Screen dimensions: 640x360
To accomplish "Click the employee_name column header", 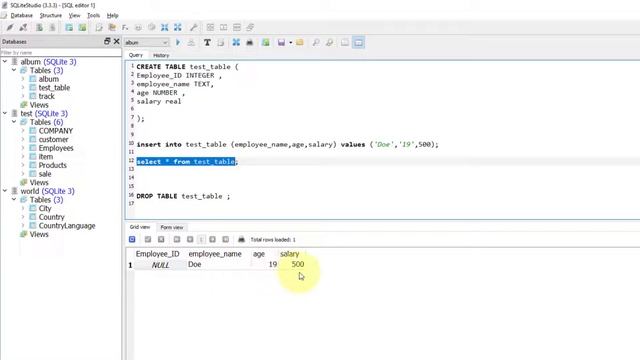I will (x=215, y=254).
